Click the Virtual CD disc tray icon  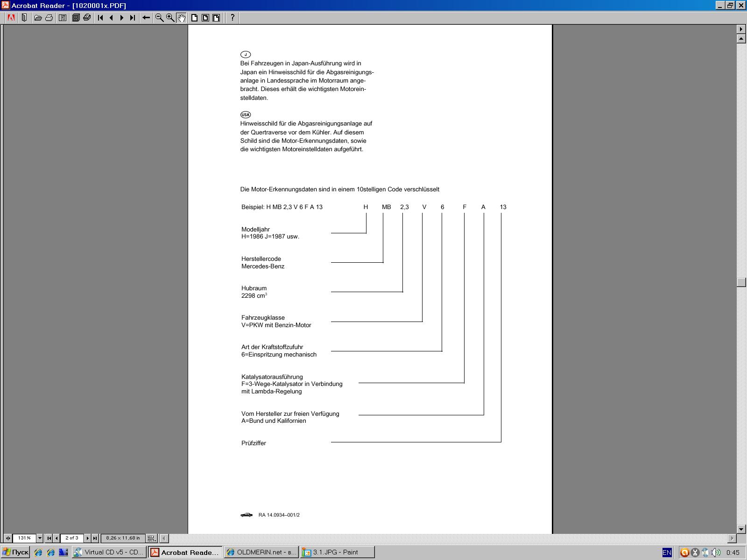coord(705,553)
